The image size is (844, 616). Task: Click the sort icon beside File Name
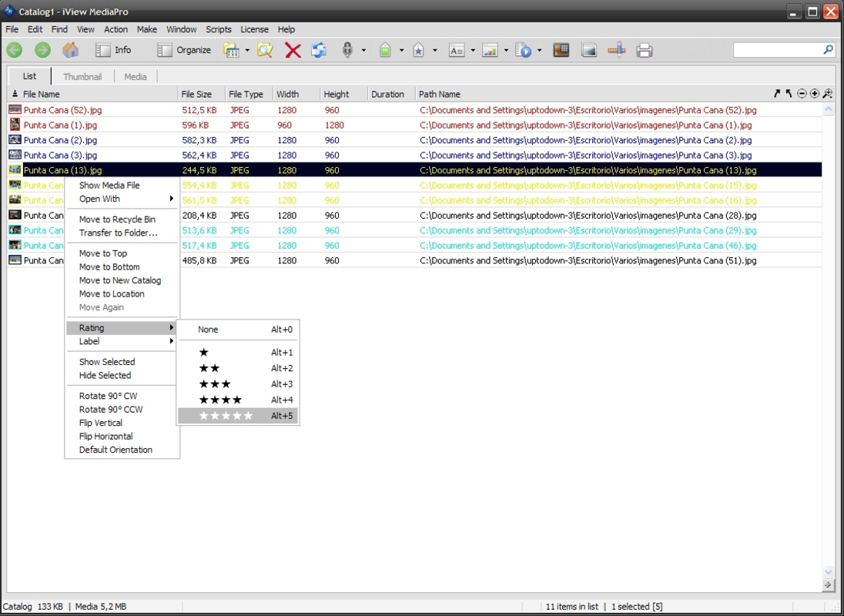[x=15, y=94]
